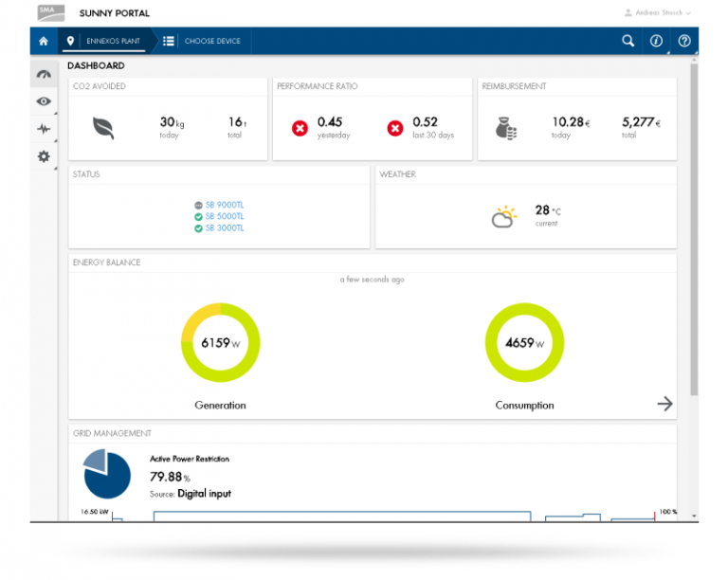Image resolution: width=728 pixels, height=580 pixels.
Task: Click the last 30 days error icon
Action: [x=395, y=128]
